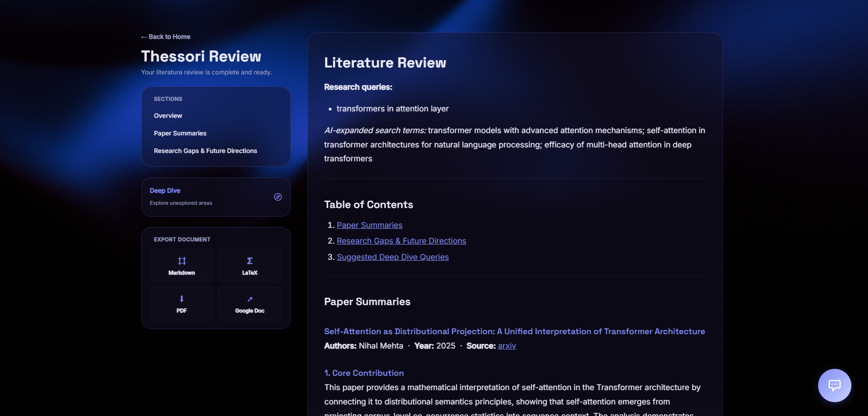This screenshot has width=868, height=416.
Task: Click the Deep Dive compass icon
Action: pyautogui.click(x=278, y=197)
